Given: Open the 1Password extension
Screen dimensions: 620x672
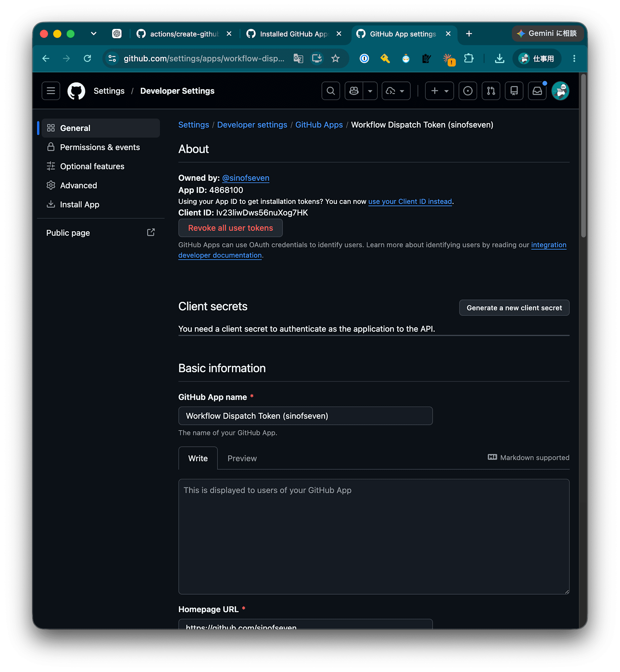Looking at the screenshot, I should click(364, 58).
